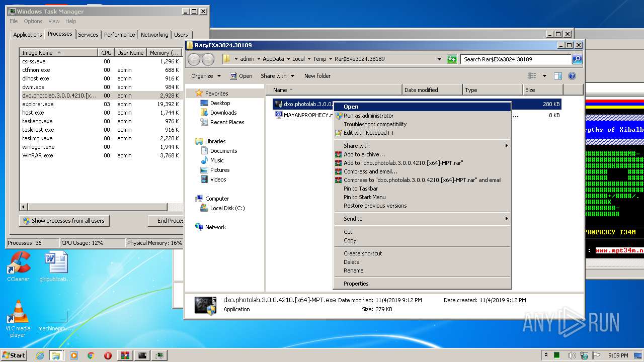Click the search magnifier icon in Explorer
The width and height of the screenshot is (644, 362).
577,59
